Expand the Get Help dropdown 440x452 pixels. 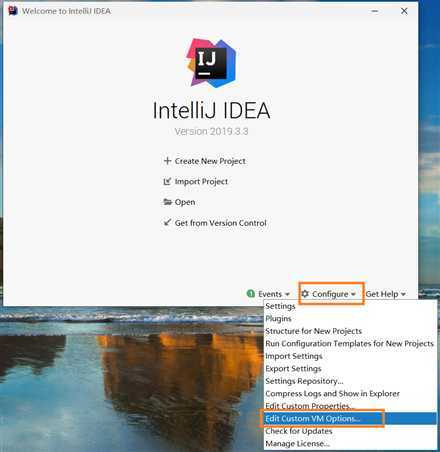(x=386, y=294)
